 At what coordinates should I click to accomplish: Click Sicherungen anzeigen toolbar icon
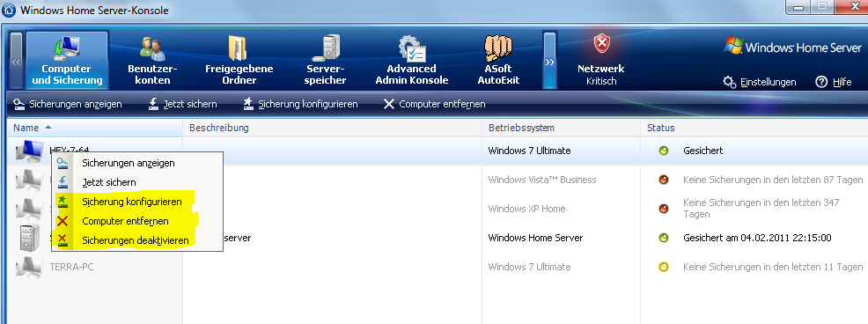19,104
